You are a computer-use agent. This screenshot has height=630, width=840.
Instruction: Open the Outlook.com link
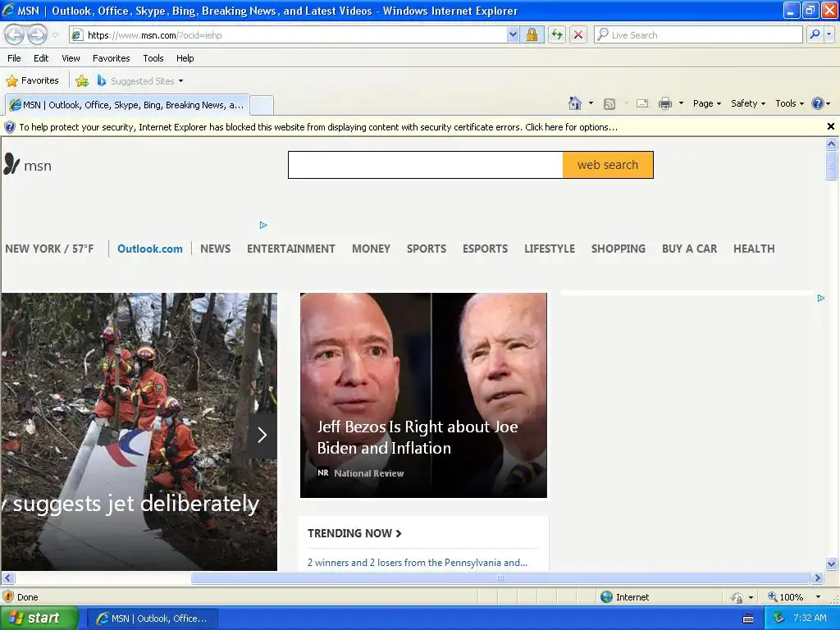150,249
